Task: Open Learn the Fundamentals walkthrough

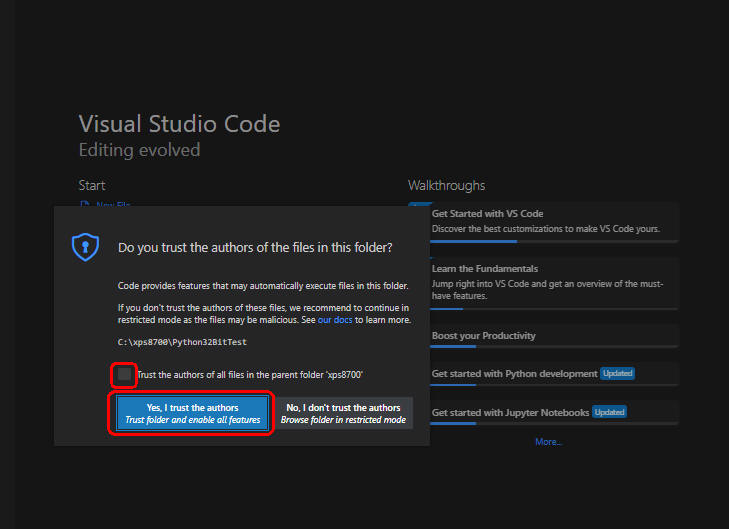Action: (x=554, y=284)
